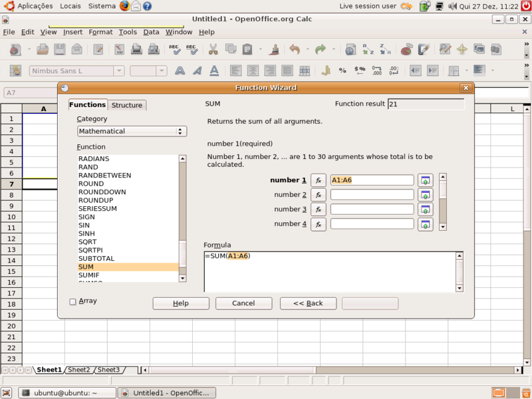Click the Open file toolbar icon

click(43, 49)
